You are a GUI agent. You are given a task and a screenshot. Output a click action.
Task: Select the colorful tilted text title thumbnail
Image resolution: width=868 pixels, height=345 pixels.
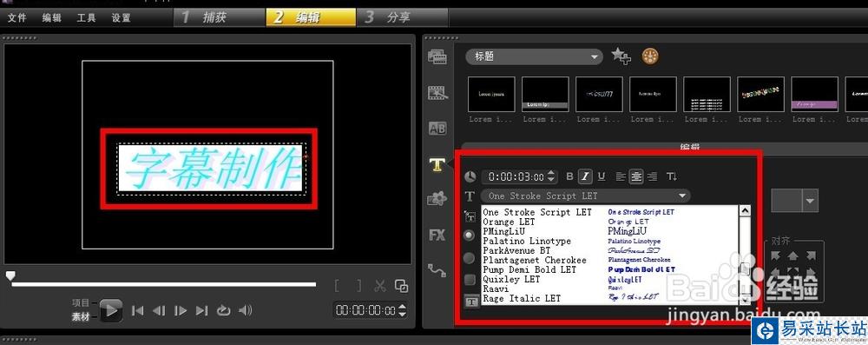(x=760, y=95)
